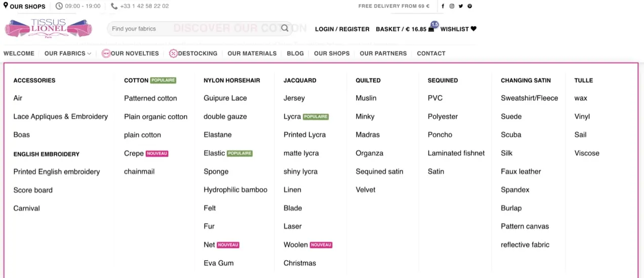Viewport: 644px width, 278px height.
Task: Click the Facebook icon in top bar
Action: 443,6
